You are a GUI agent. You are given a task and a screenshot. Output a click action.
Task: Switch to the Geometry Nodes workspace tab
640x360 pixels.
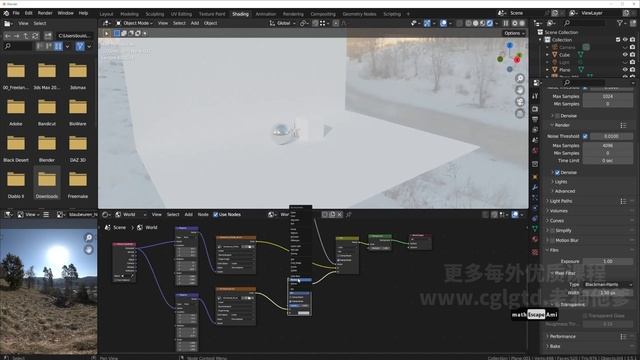pyautogui.click(x=359, y=14)
